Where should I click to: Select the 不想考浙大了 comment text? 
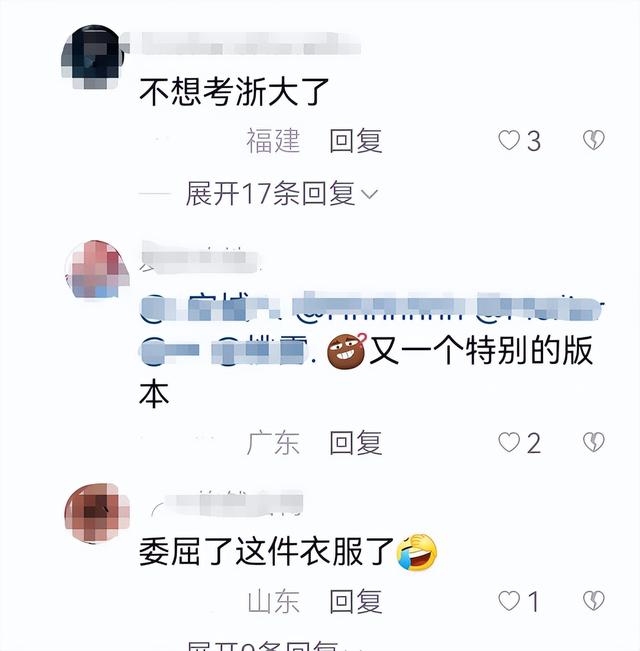pyautogui.click(x=234, y=91)
